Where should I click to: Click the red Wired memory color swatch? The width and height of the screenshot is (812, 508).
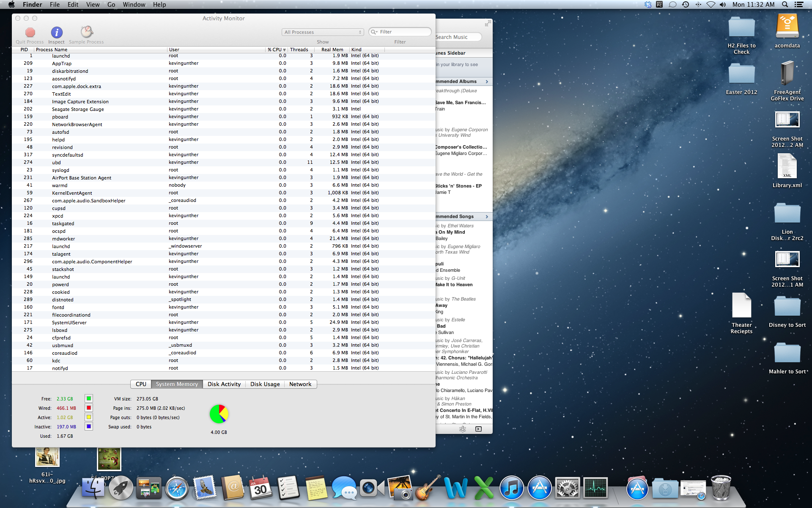click(88, 408)
